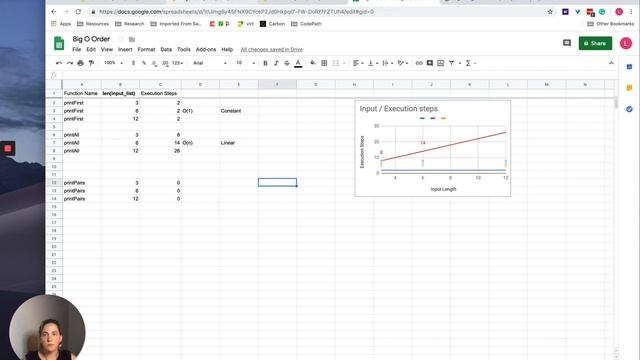Viewport: 640px width, 360px height.
Task: Move document using the folder icon
Action: [132, 40]
